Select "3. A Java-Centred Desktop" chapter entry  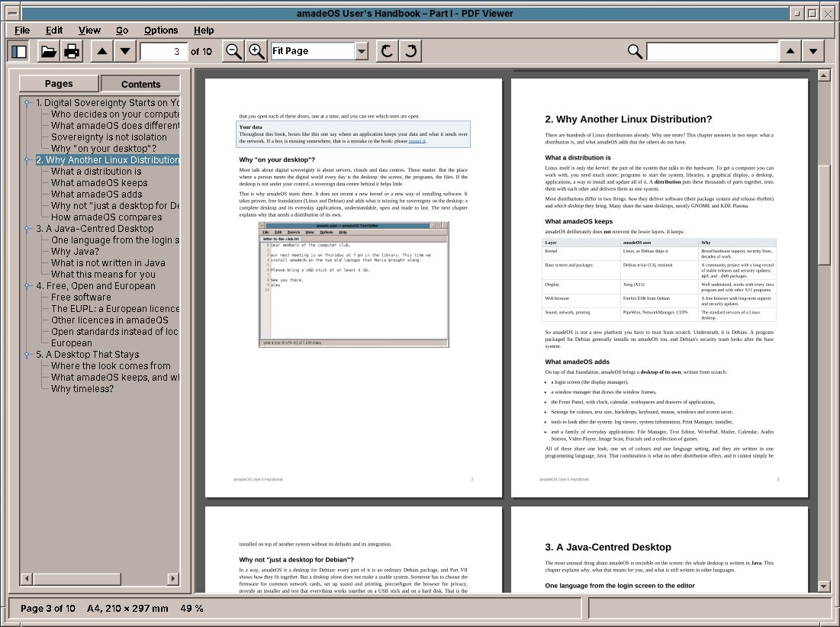(95, 229)
